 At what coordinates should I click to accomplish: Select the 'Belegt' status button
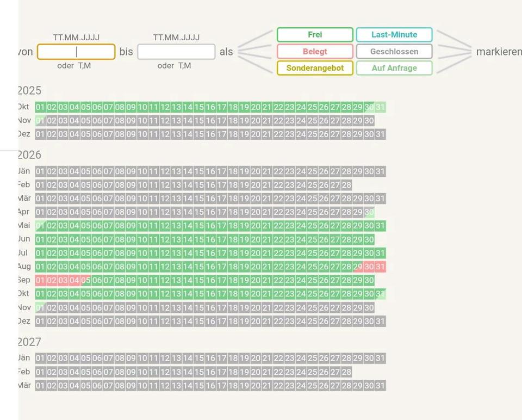[x=315, y=52]
